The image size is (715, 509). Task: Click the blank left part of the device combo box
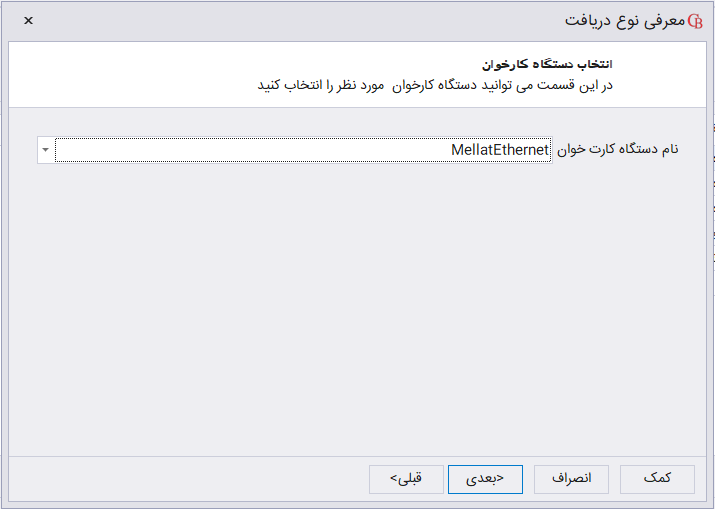150,150
